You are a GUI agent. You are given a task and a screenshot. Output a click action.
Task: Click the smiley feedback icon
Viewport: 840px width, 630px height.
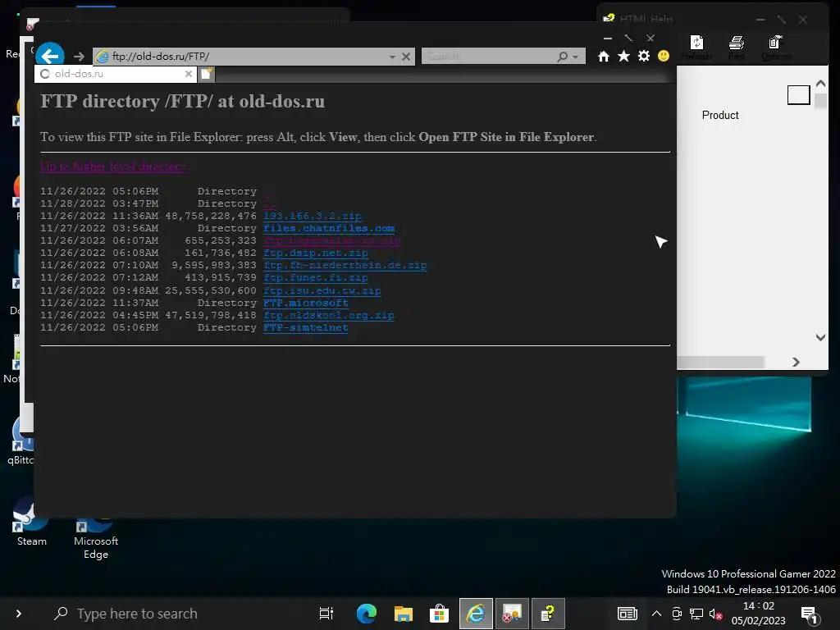click(x=663, y=57)
